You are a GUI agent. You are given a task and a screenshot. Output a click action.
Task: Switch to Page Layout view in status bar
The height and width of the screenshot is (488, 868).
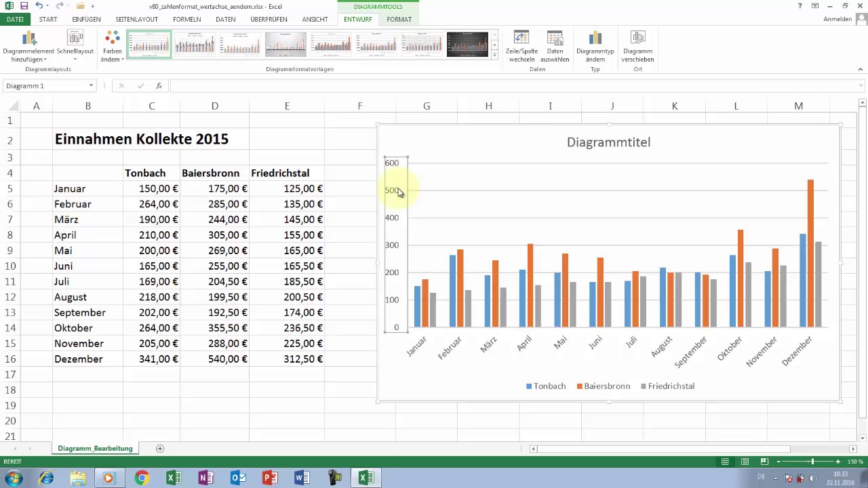[x=745, y=462]
